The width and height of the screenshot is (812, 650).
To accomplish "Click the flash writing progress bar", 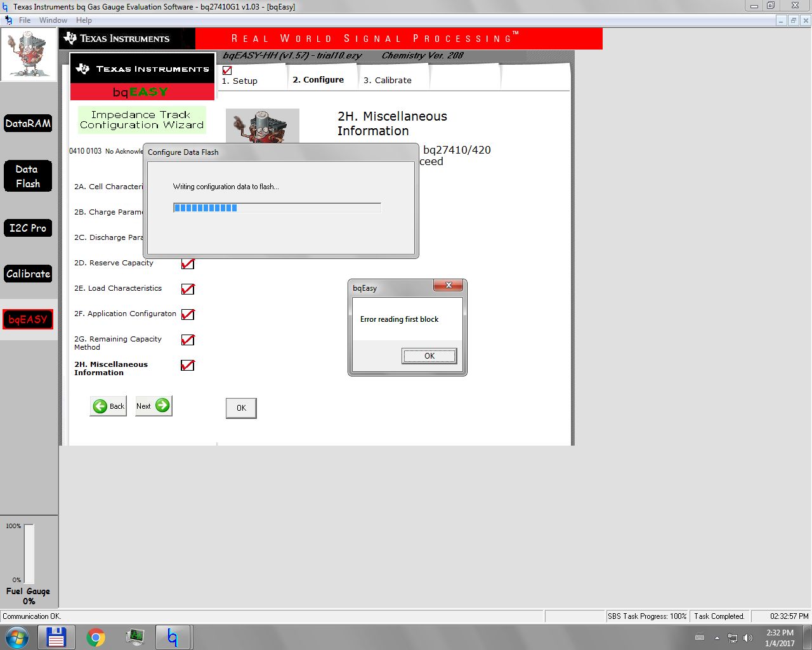I will [x=277, y=207].
